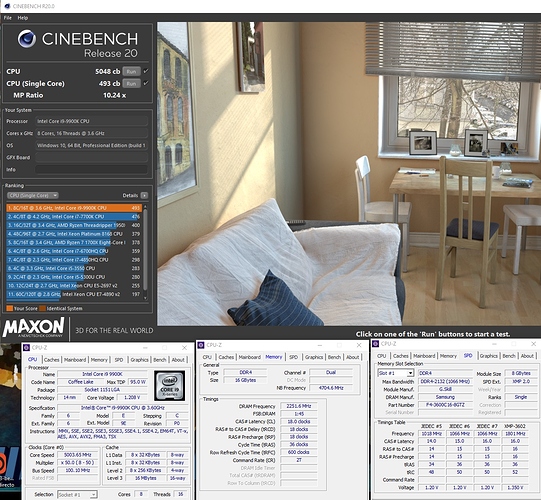Open Mainboard tab in left CPU-Z window

point(75,360)
